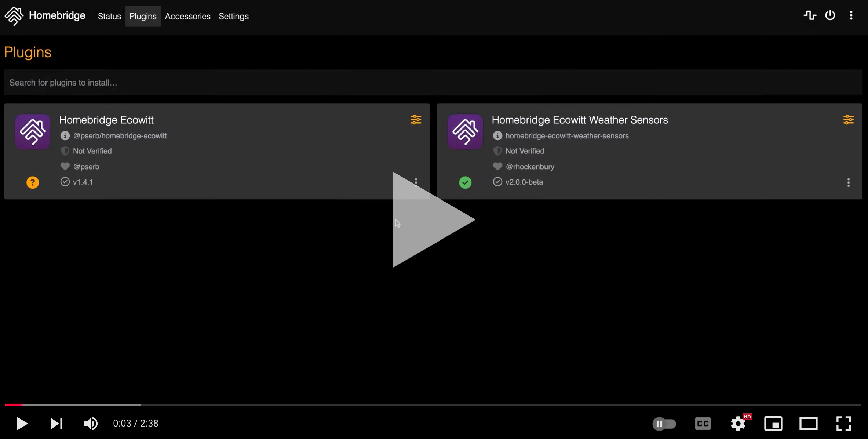Open the header three-dot overflow menu
This screenshot has height=439, width=868.
851,15
